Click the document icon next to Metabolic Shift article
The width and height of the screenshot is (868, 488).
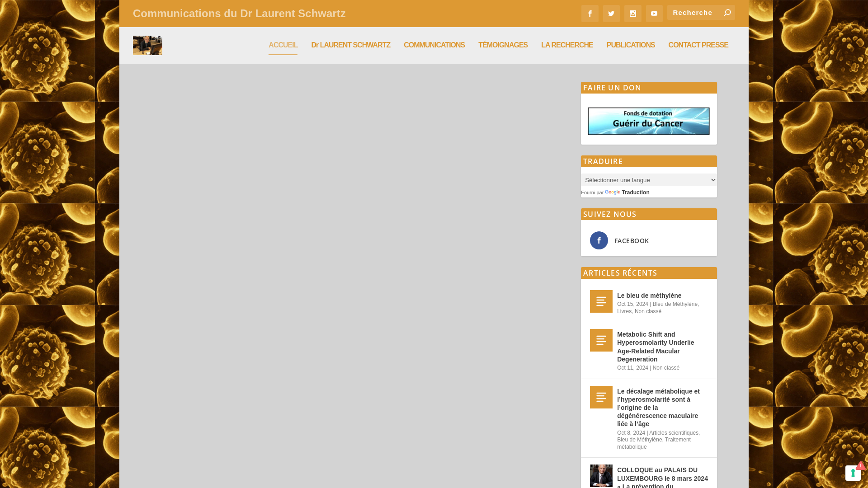coord(601,340)
